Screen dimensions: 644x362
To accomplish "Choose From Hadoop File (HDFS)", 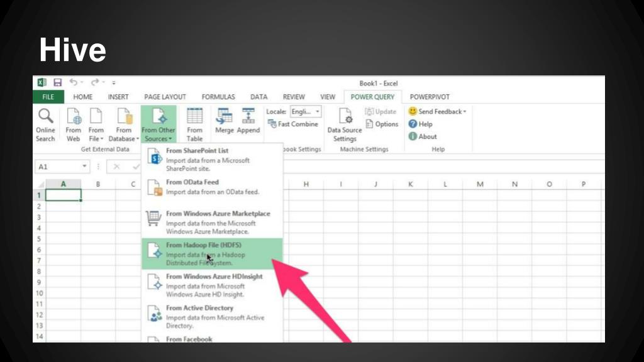I will pos(213,254).
